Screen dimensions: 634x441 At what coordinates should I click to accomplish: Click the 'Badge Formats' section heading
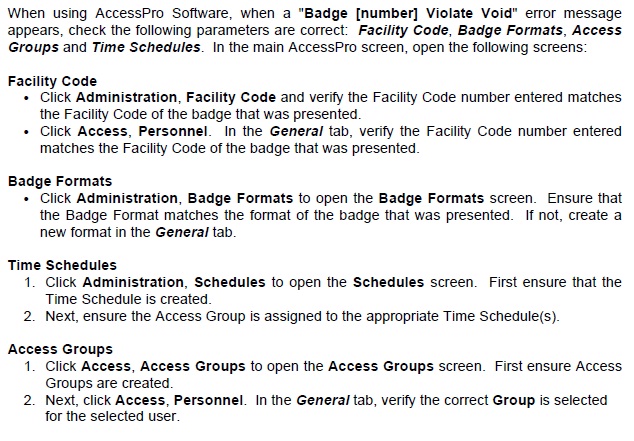[x=59, y=181]
